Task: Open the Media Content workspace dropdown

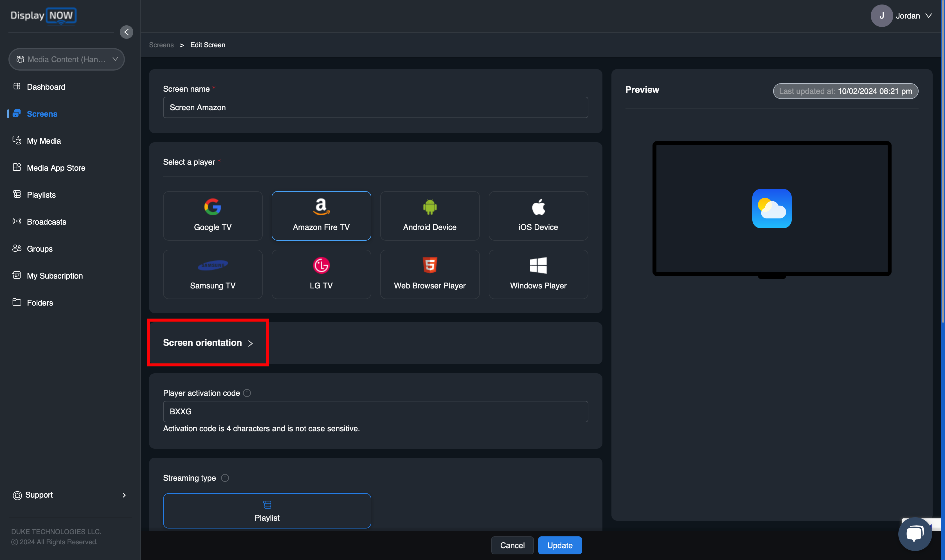Action: click(66, 59)
